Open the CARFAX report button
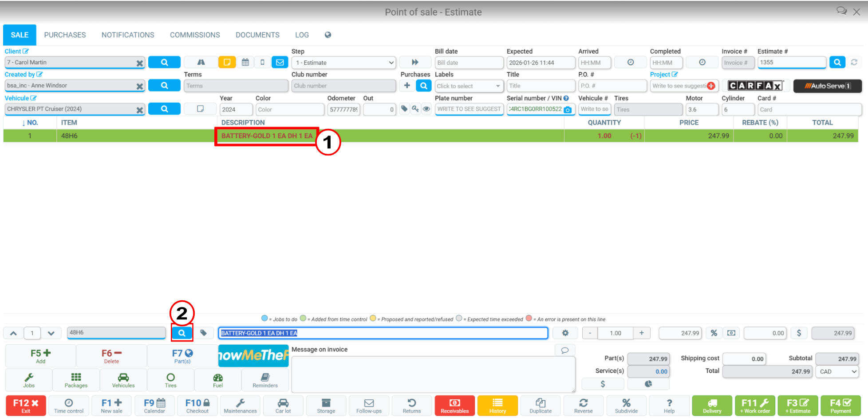The image size is (868, 418). pyautogui.click(x=755, y=85)
